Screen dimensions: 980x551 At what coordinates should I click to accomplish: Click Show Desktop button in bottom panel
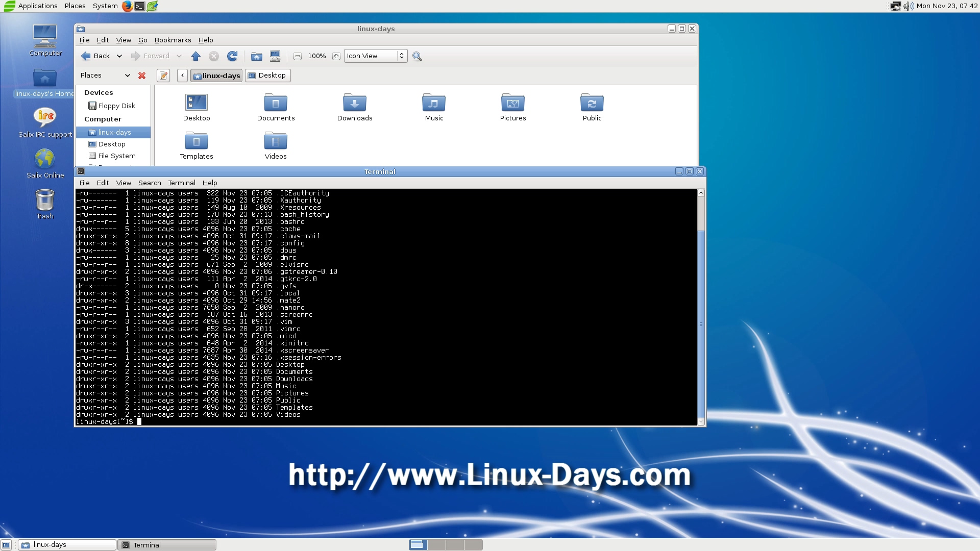[x=6, y=545]
